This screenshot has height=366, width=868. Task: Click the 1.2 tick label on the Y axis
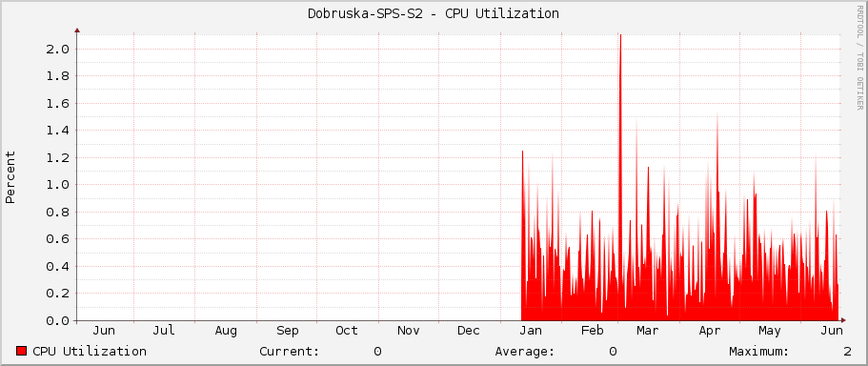click(x=58, y=158)
